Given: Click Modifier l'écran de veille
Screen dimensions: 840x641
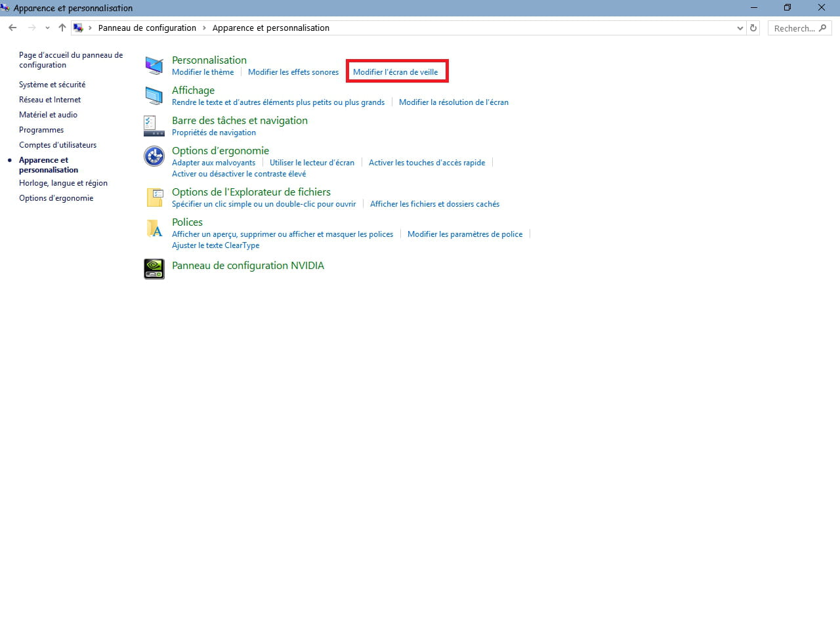Looking at the screenshot, I should pos(396,72).
